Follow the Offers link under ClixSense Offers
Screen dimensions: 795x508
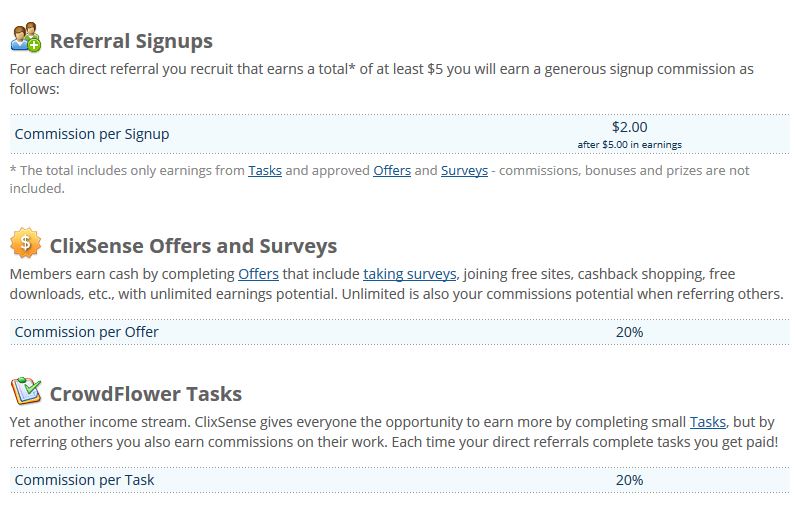tap(259, 274)
